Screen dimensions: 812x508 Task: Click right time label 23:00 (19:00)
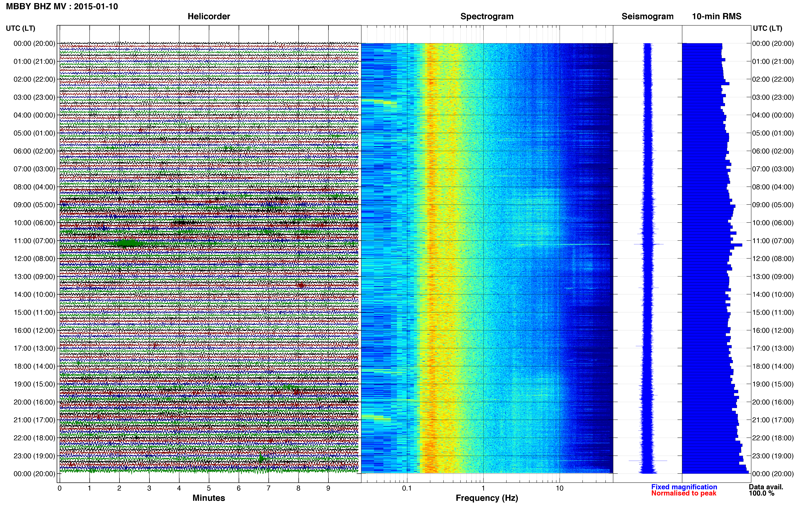pos(773,456)
